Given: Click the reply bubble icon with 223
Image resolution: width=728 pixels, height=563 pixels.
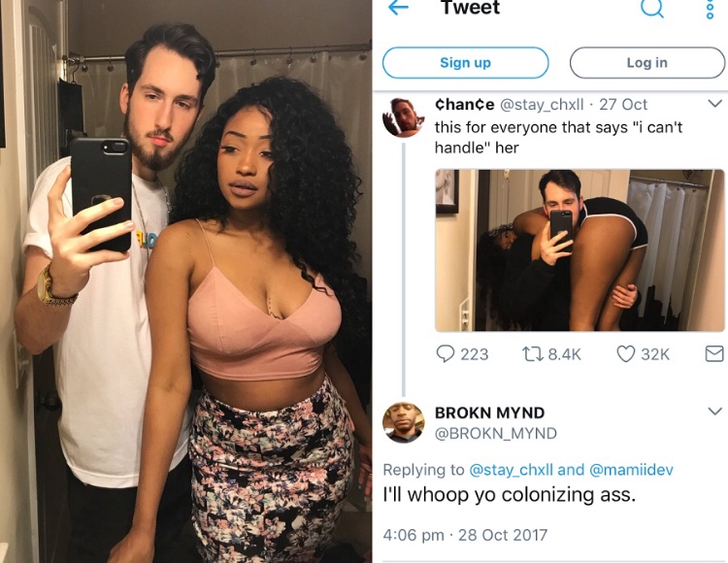Looking at the screenshot, I should pyautogui.click(x=446, y=354).
